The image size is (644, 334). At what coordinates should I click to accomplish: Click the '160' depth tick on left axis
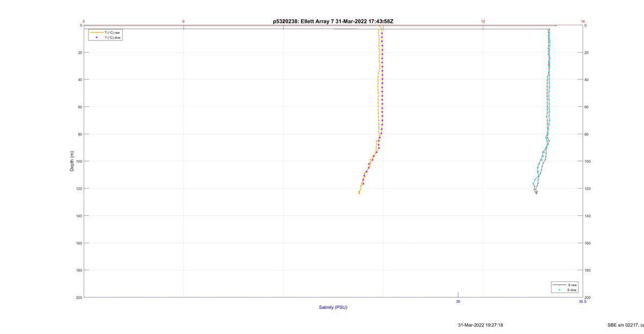(79, 243)
